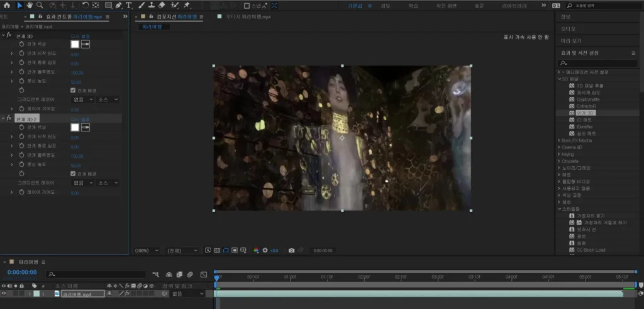Click the show channel RGB color icon
Screen dimensions: 644x309
point(256,250)
